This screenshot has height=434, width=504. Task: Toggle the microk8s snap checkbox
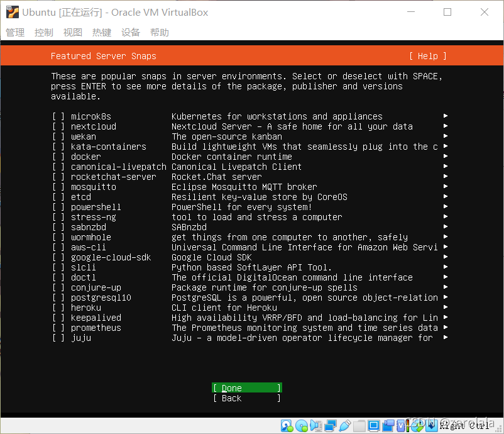58,116
